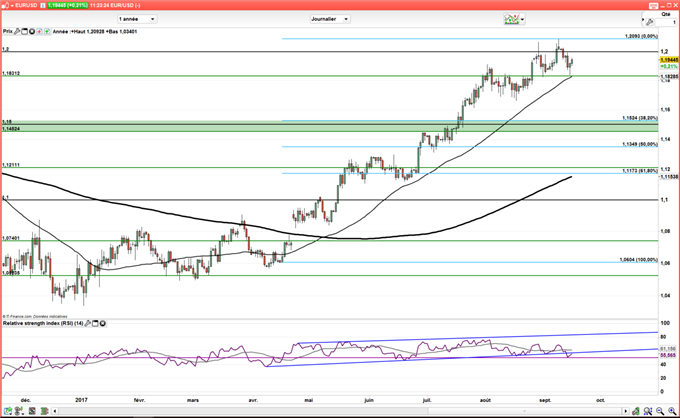Click the third bottom-left toolbar icon
The image size is (680, 418).
click(x=32, y=411)
